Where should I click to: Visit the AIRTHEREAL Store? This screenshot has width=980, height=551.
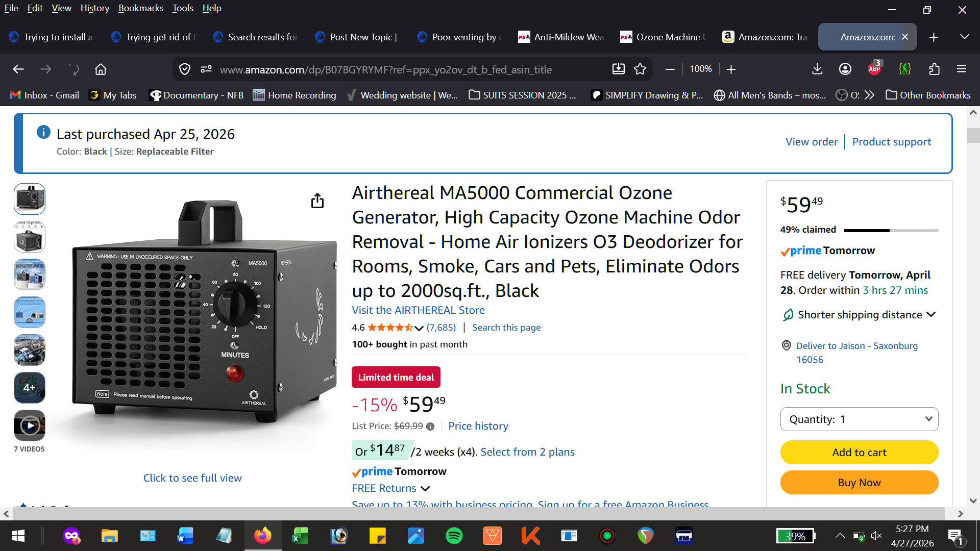[x=418, y=310]
